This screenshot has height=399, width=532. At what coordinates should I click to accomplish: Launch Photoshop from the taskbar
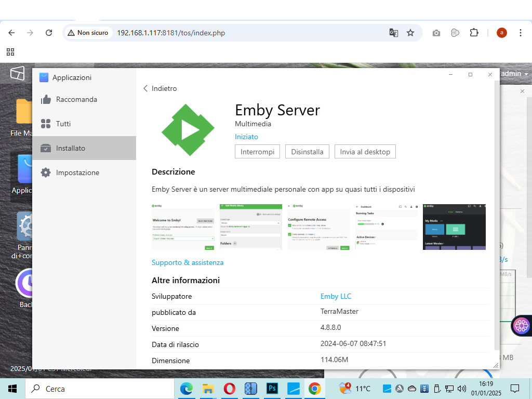272,388
